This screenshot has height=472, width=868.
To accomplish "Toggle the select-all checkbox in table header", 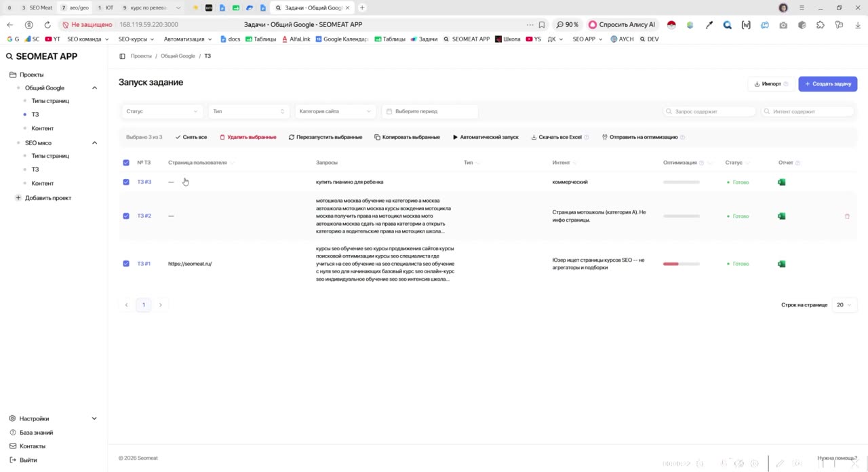I will 126,163.
